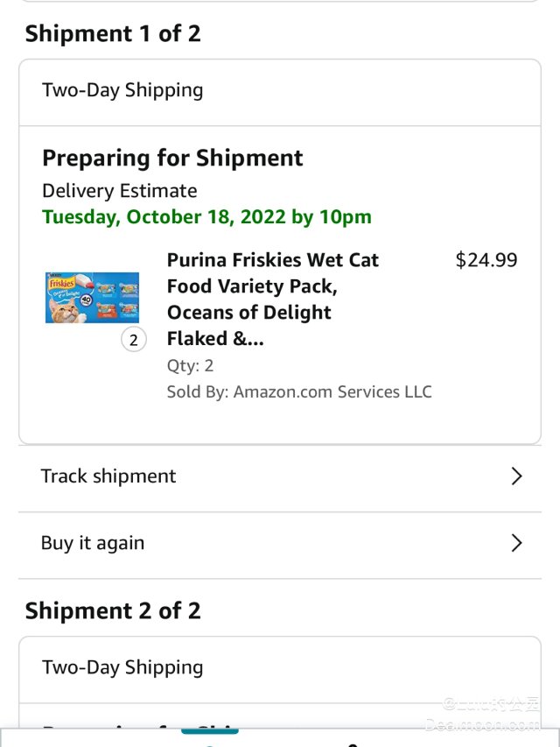560x747 pixels.
Task: Click the Preparing for Shipment status heading
Action: pyautogui.click(x=172, y=159)
